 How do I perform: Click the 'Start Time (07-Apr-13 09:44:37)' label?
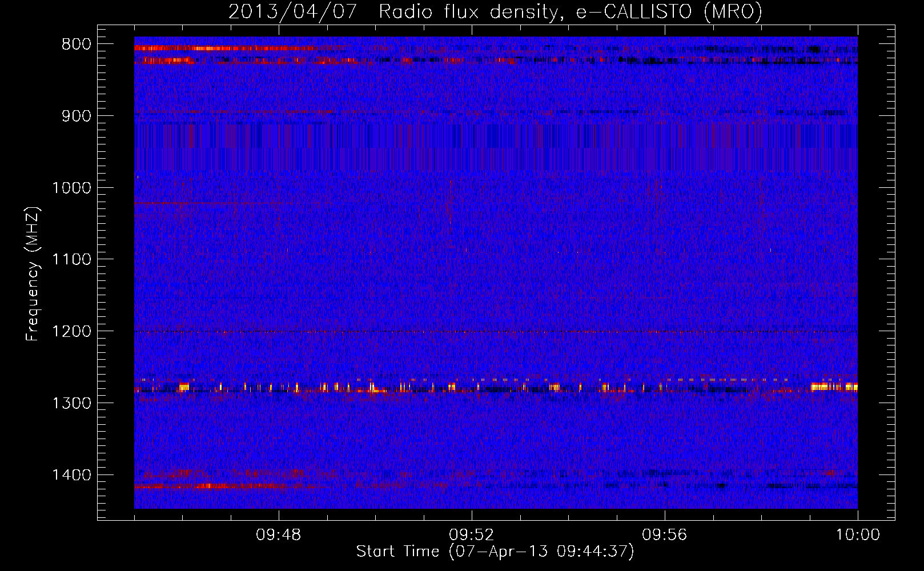coord(495,552)
